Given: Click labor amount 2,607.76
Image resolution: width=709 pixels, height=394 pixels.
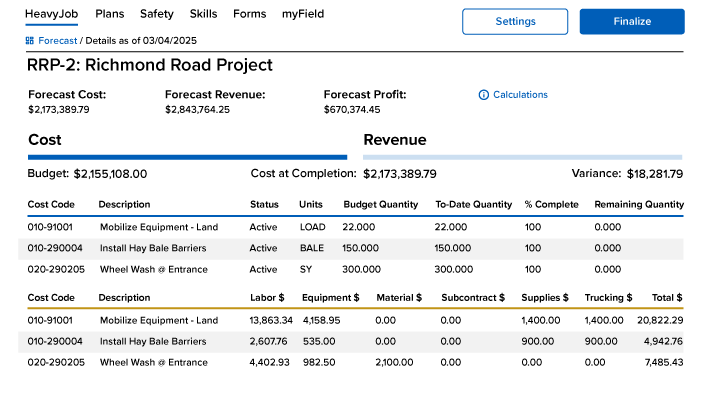Looking at the screenshot, I should [x=268, y=341].
